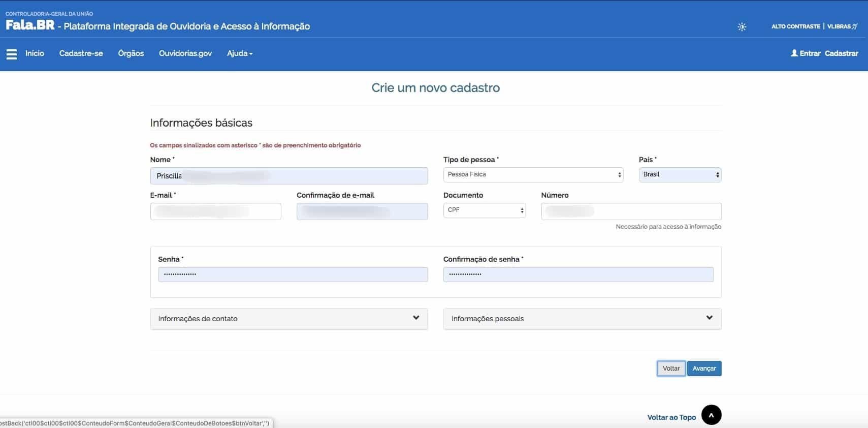Click the Avançar button
This screenshot has width=868, height=428.
(704, 369)
